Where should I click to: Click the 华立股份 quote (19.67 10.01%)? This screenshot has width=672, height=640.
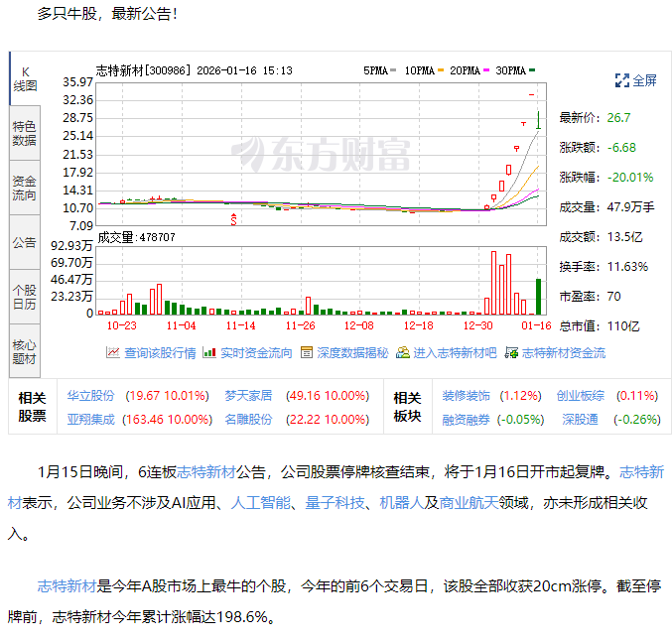(167, 395)
